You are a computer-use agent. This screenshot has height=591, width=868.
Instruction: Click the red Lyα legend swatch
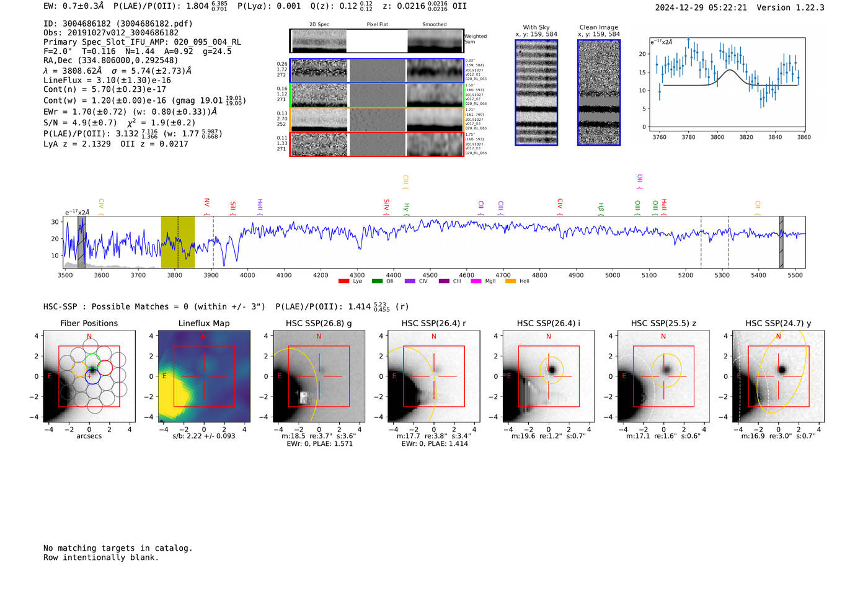(343, 282)
